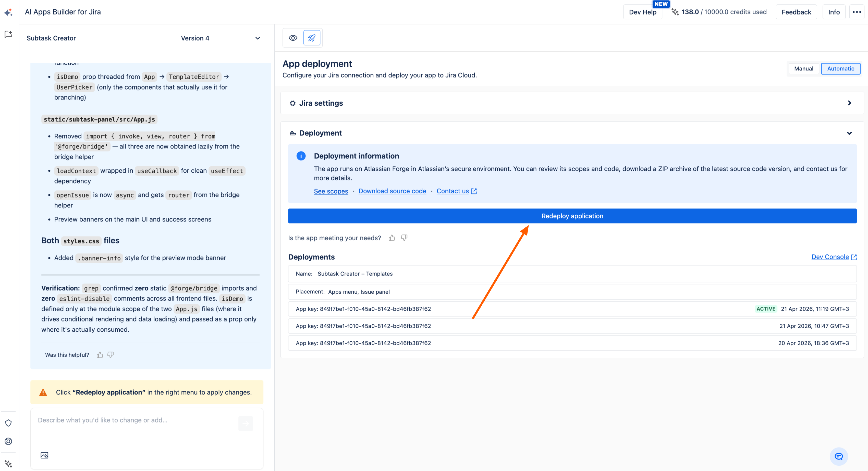The image size is (868, 471).
Task: Click the Subtask Creator app title
Action: [x=51, y=38]
